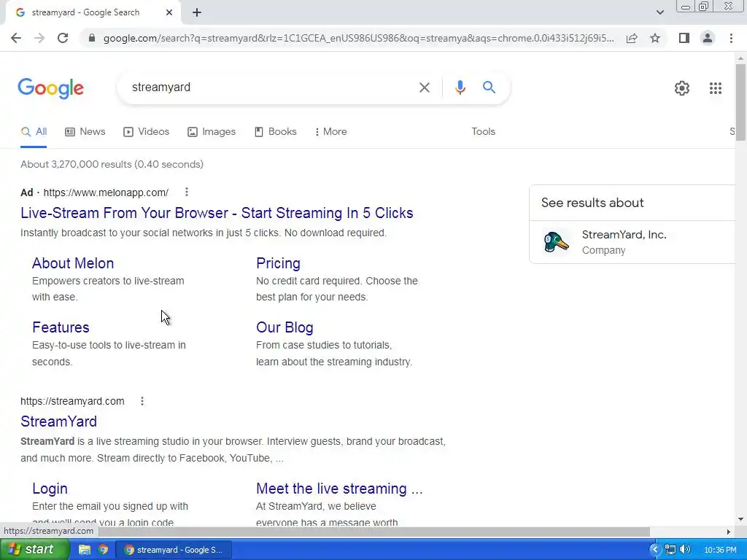
Task: Click the network icon in system tray
Action: pyautogui.click(x=670, y=550)
